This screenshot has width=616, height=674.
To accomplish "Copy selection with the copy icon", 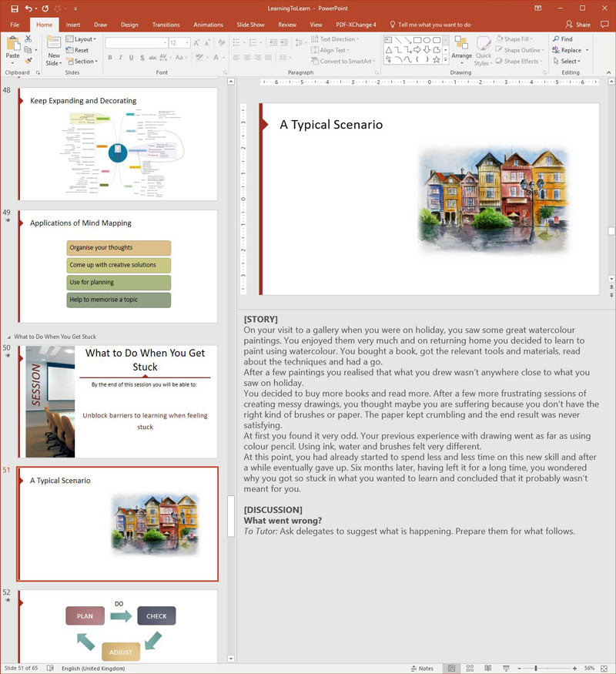I will [28, 50].
